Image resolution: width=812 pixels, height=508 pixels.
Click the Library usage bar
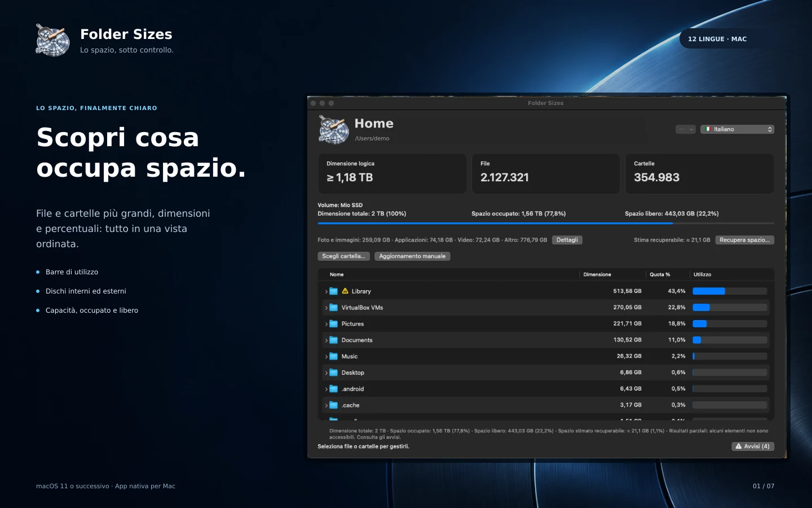(730, 291)
